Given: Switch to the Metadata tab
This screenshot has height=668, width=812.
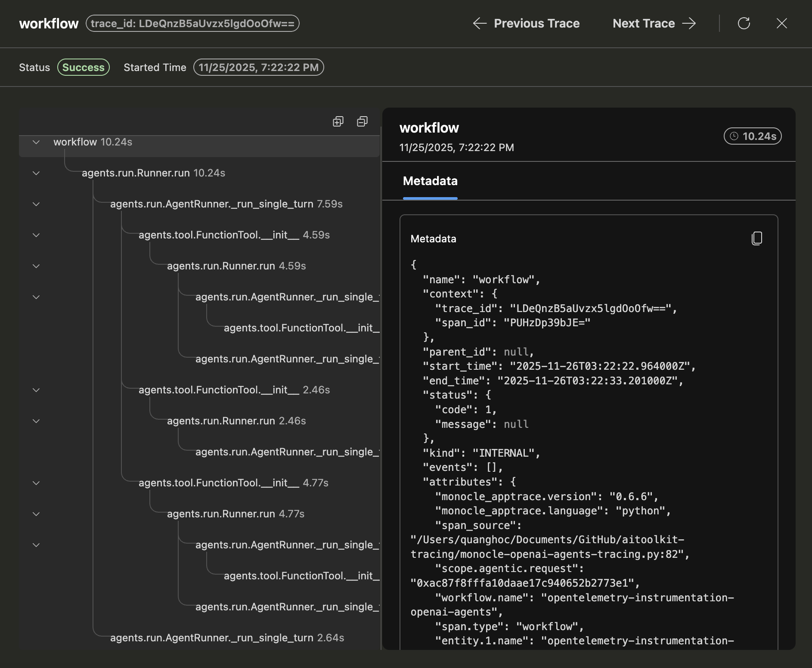Looking at the screenshot, I should point(430,181).
